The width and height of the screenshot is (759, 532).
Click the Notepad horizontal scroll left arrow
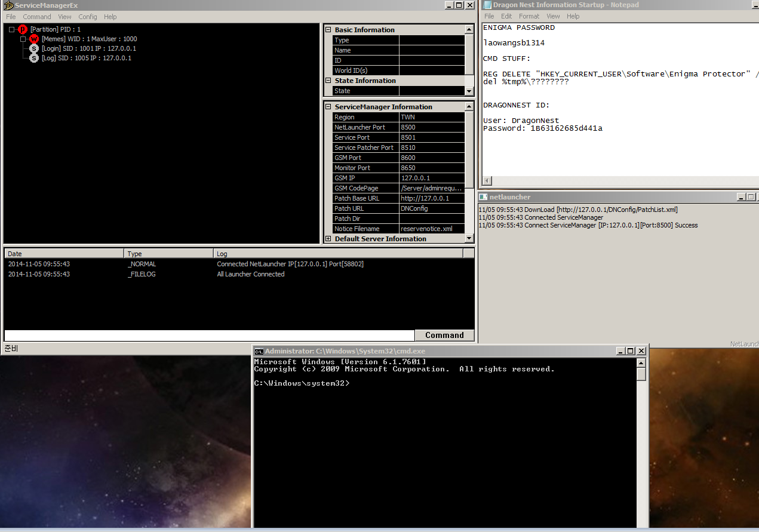[x=487, y=180]
